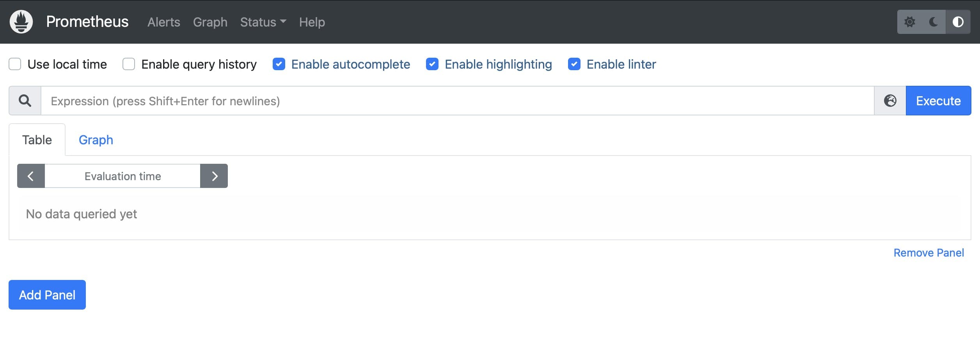Click the Evaluation time input field
The width and height of the screenshot is (980, 340).
[123, 176]
